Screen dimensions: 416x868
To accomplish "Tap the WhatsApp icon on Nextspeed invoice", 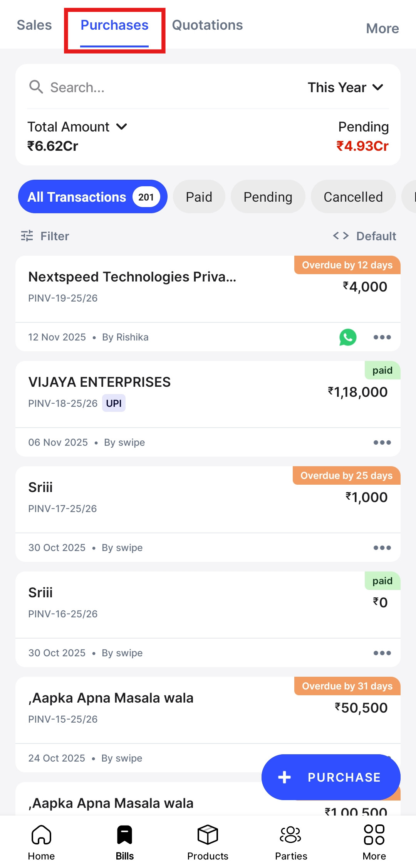I will pos(347,337).
